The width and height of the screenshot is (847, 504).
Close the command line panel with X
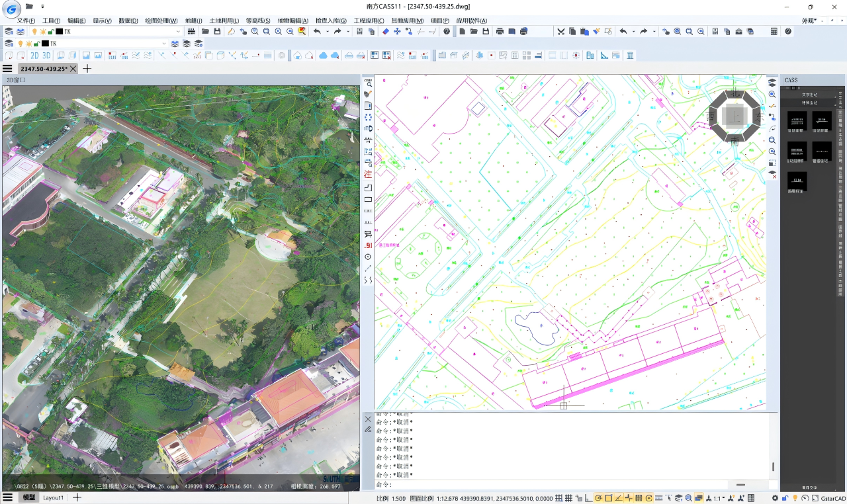[x=368, y=419]
